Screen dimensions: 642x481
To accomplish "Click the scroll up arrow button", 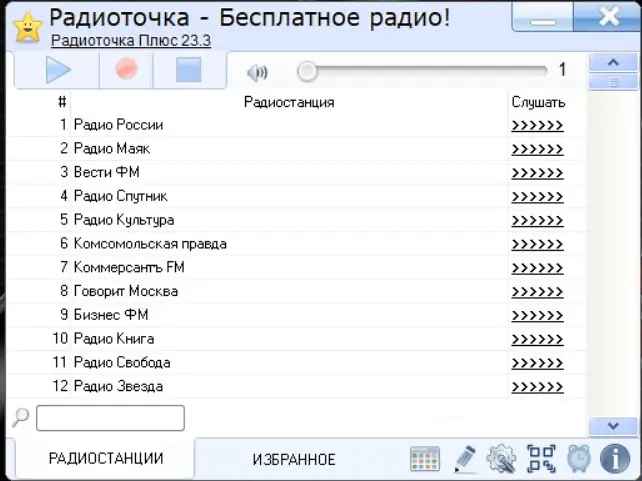I will [x=613, y=63].
